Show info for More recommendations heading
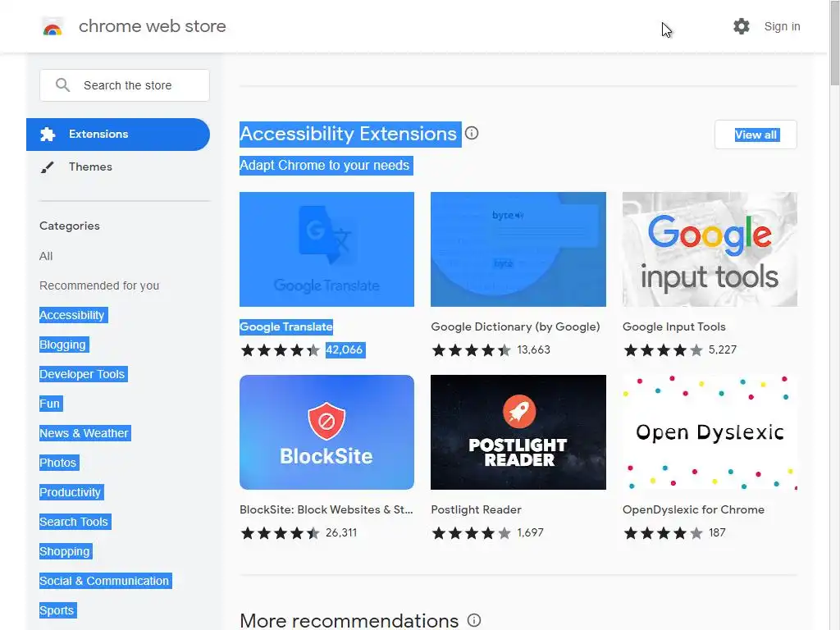 pyautogui.click(x=474, y=620)
